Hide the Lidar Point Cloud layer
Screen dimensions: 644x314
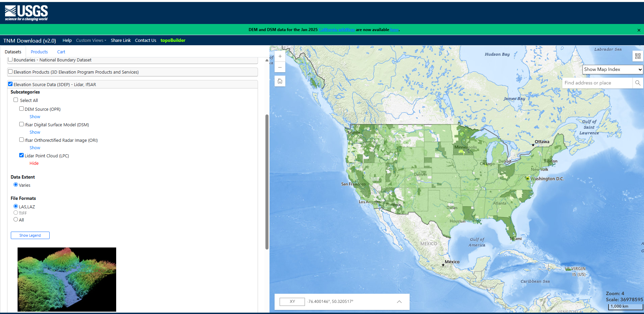point(34,163)
